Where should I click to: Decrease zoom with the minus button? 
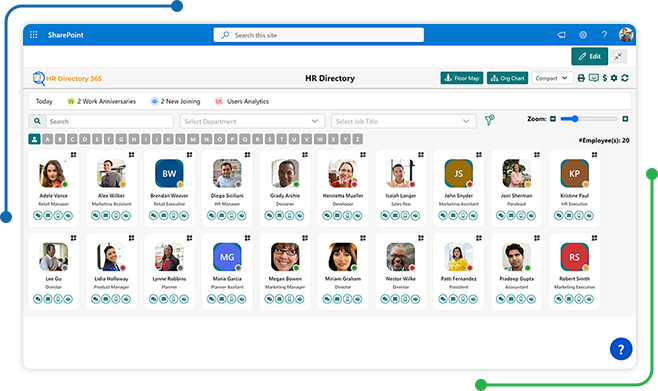coord(553,119)
